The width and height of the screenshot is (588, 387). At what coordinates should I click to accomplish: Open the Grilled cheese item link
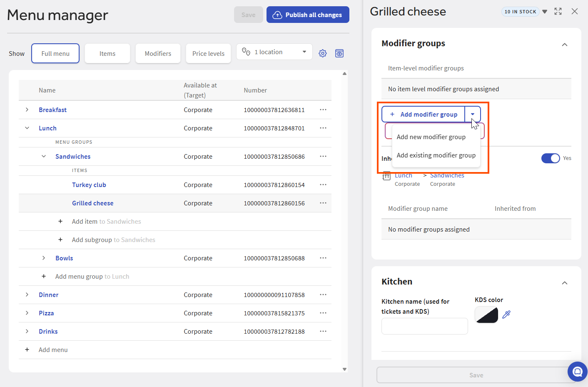(x=92, y=203)
